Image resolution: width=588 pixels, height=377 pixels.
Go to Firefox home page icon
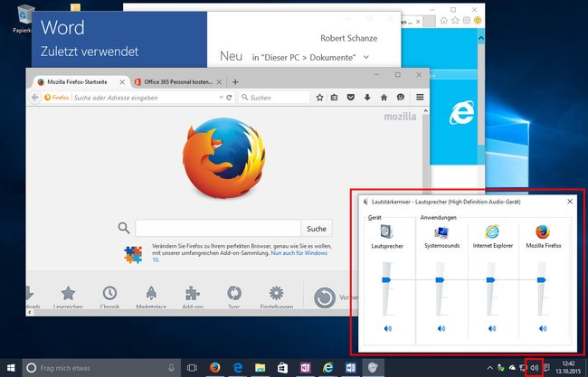(384, 98)
